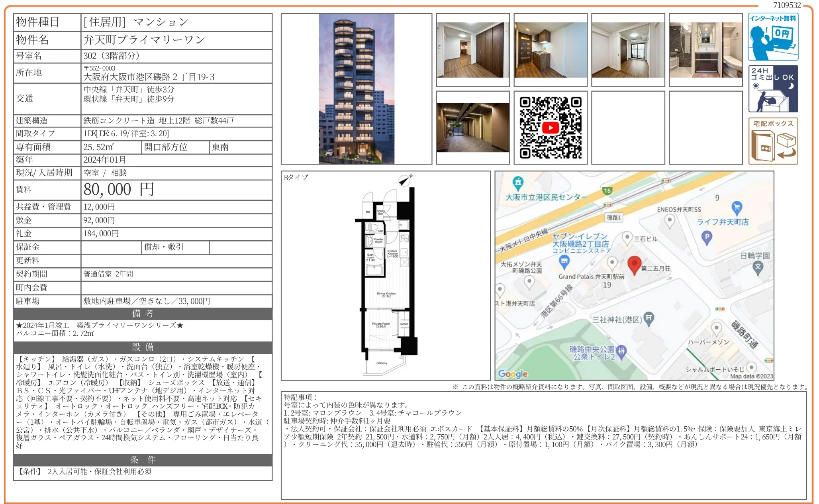
Task: Click the 磯路中央公園 公衆トイレ2 map label
Action: coord(592,353)
